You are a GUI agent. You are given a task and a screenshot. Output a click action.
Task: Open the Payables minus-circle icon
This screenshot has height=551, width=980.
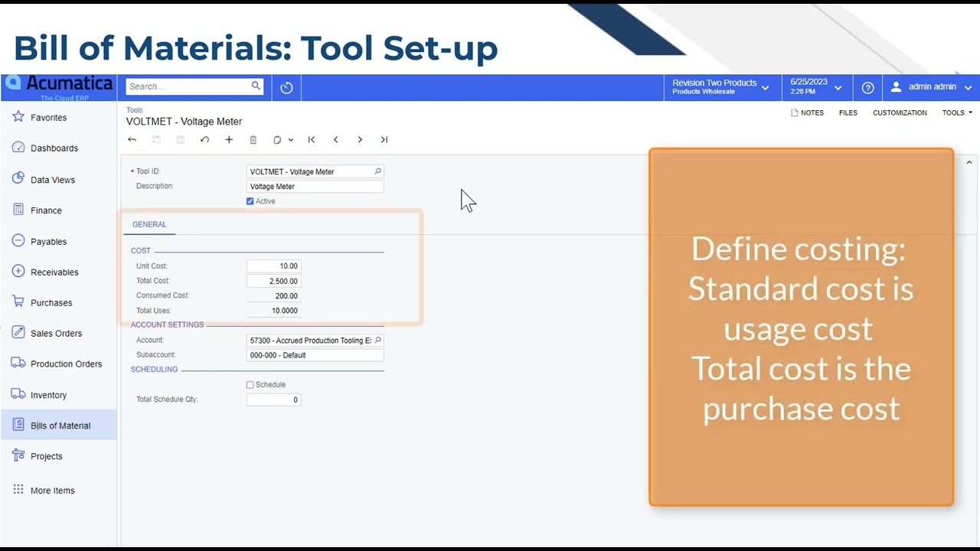[x=18, y=241]
